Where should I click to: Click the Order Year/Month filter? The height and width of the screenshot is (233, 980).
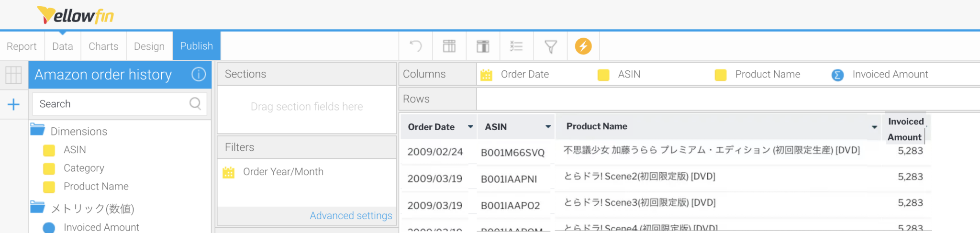click(x=283, y=172)
